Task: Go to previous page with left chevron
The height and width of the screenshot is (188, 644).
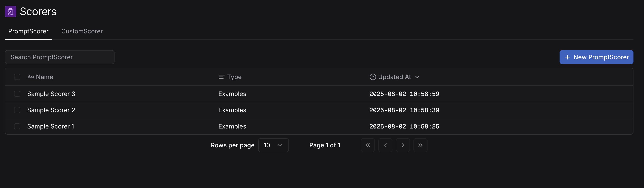Action: (385, 145)
